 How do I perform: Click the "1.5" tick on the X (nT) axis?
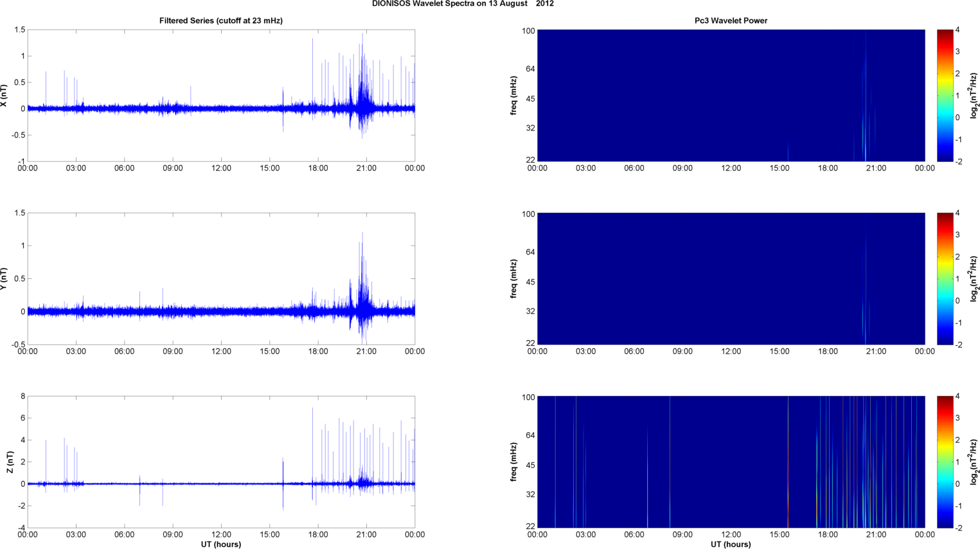click(19, 30)
